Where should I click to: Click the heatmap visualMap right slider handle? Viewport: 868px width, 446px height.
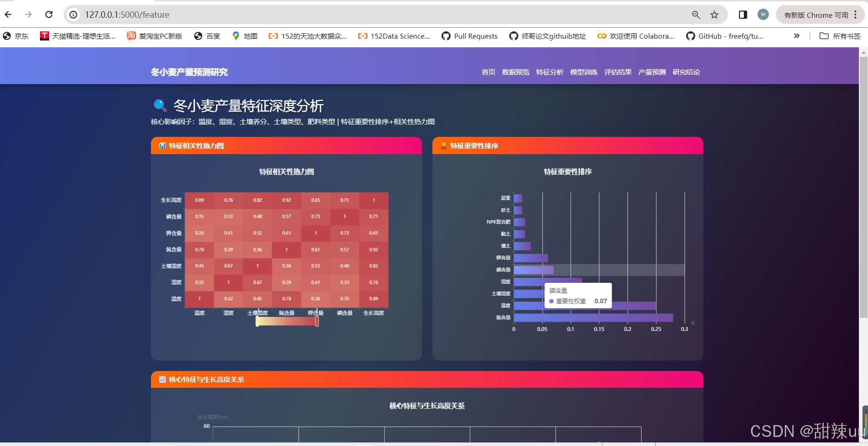(317, 321)
